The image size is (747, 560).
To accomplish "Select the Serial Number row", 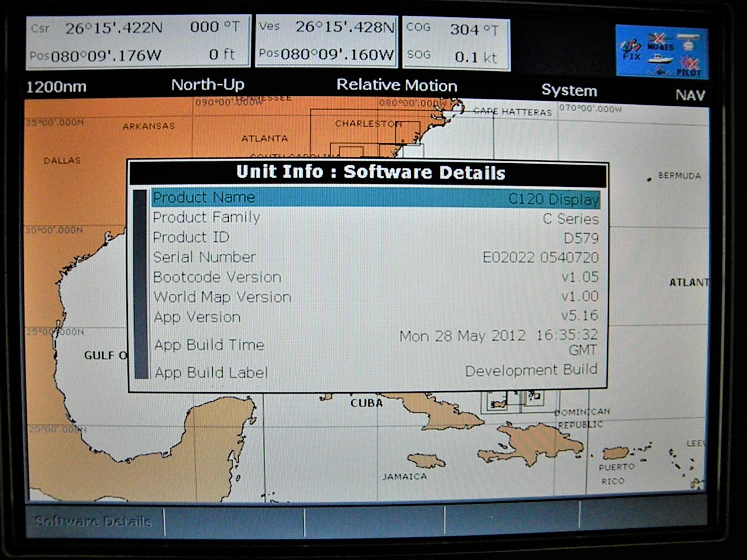I will 376,257.
